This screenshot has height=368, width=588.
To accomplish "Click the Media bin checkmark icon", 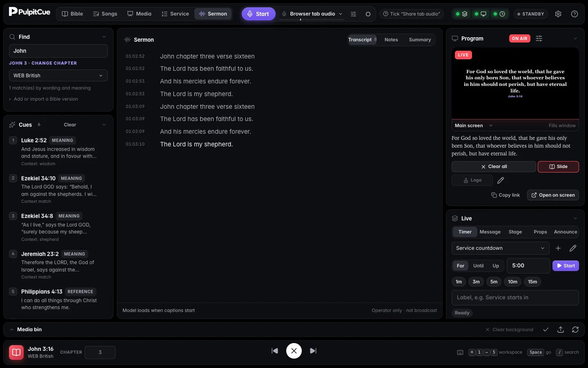I will tap(546, 330).
